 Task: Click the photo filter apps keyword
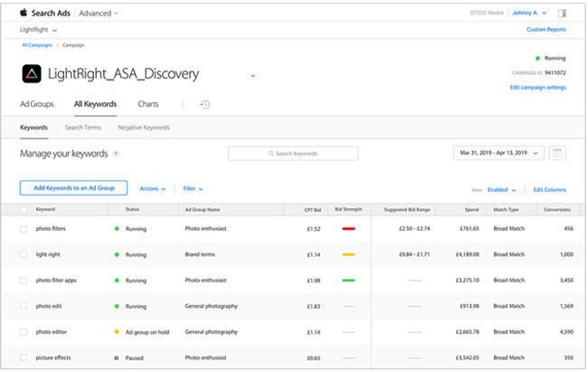point(56,281)
